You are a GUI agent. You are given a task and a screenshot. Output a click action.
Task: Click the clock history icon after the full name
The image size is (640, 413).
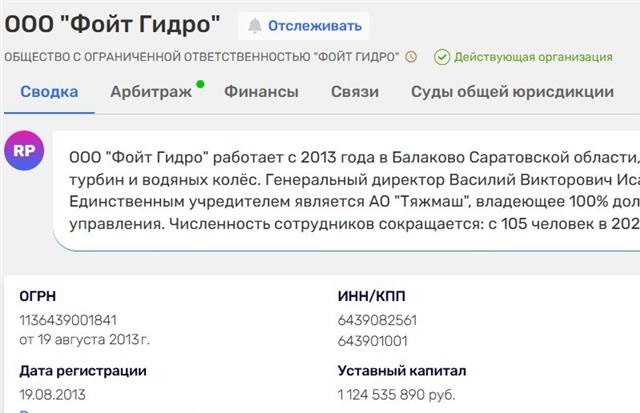coord(411,57)
